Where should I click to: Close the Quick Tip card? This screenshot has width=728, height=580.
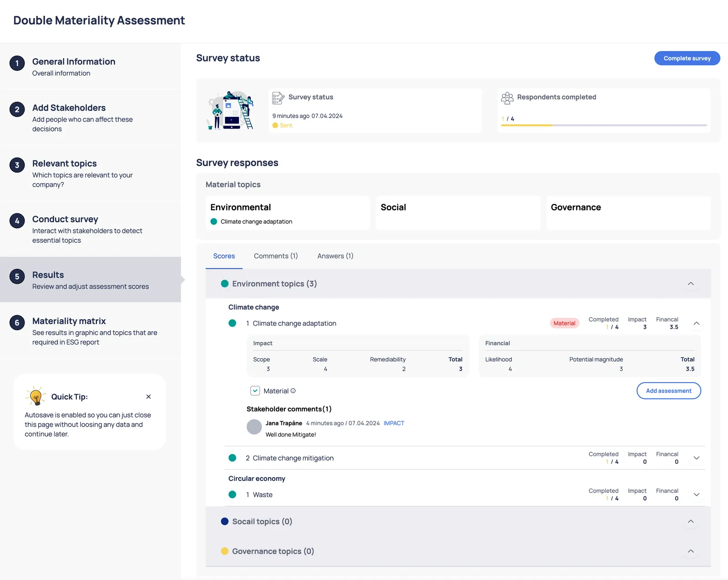(x=148, y=397)
